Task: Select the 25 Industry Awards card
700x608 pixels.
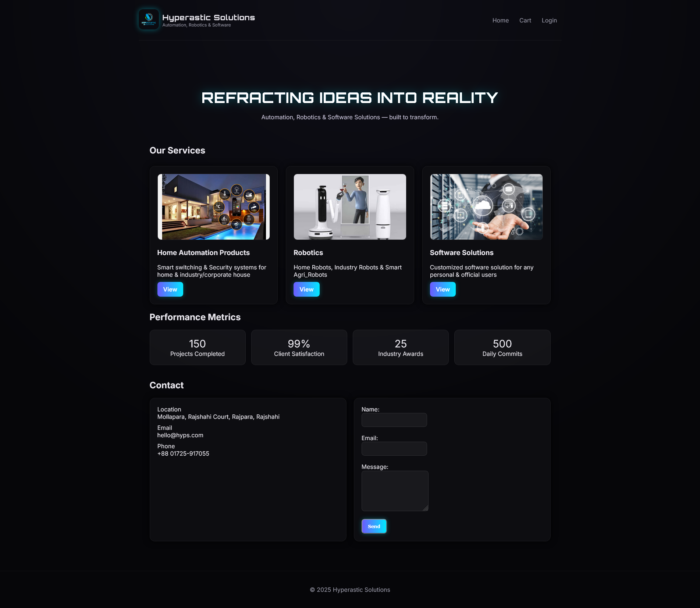Action: point(401,347)
